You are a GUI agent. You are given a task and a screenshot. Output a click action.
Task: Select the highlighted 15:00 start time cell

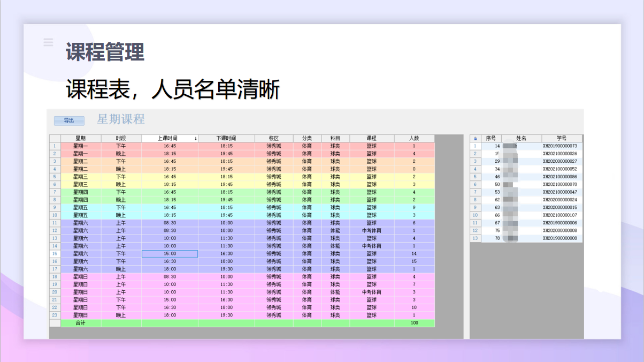coord(170,254)
